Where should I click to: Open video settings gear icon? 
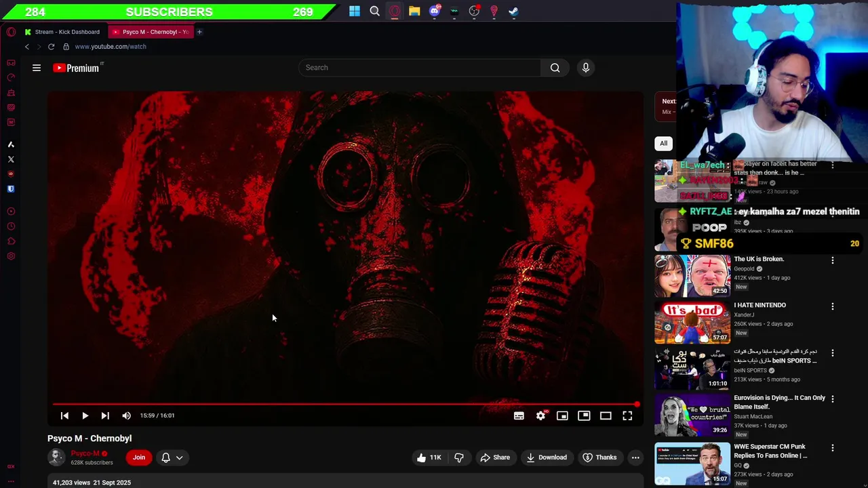(540, 415)
